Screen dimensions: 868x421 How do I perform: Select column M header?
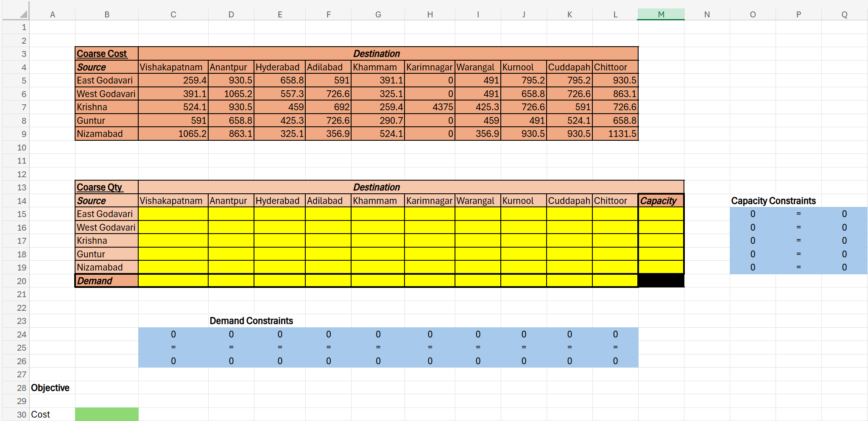[x=660, y=14]
